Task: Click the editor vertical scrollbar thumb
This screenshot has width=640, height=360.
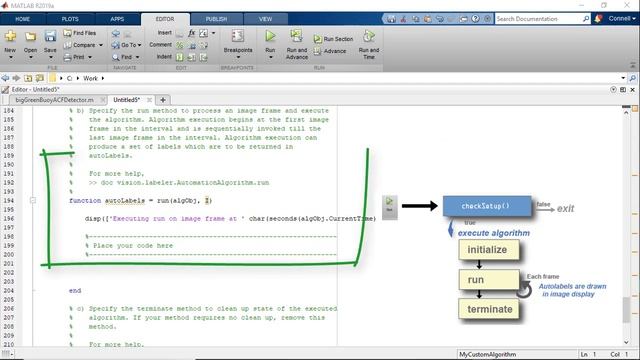Action: coord(627,310)
